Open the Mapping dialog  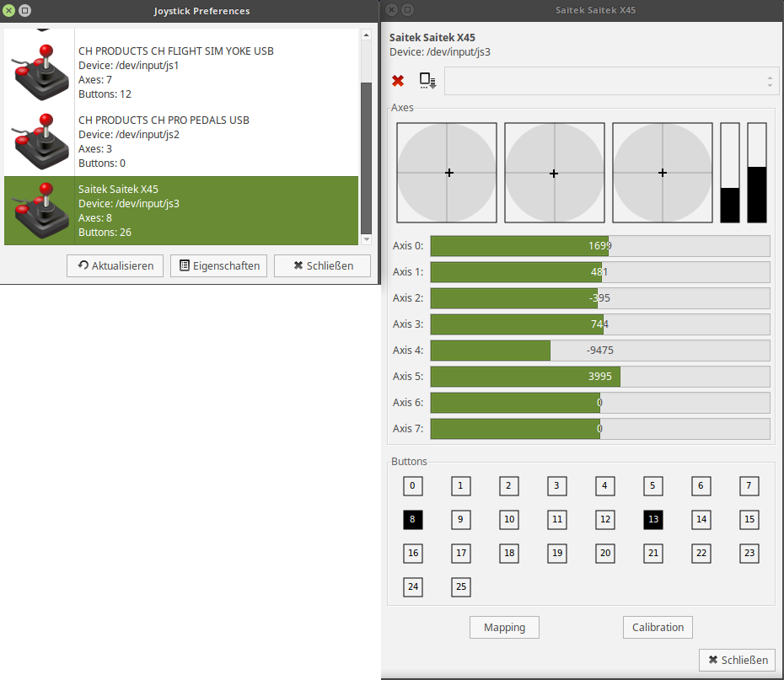pos(504,628)
